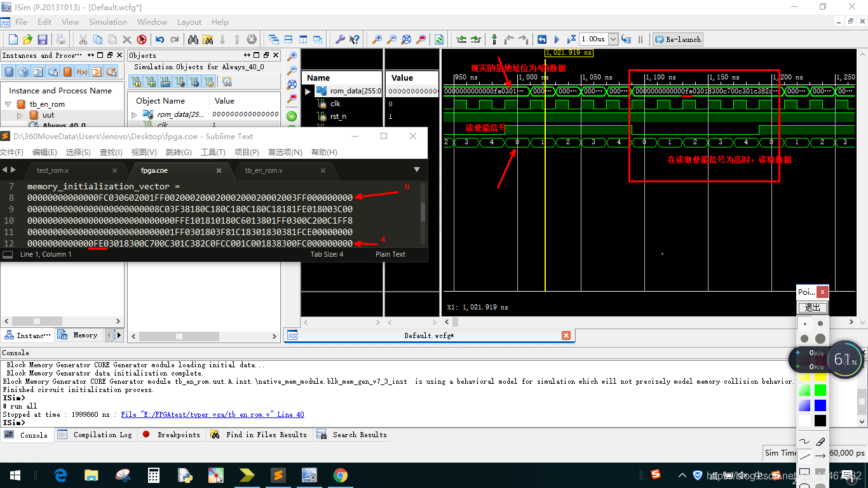
Task: Run simulation for the specified time
Action: [571, 39]
